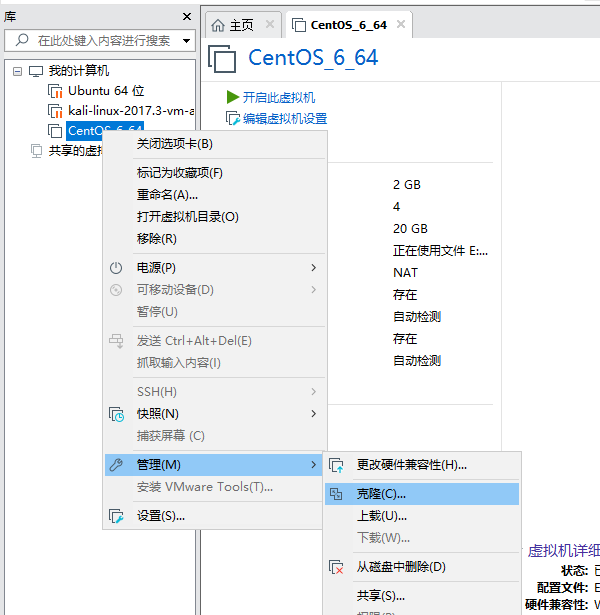Click the delete-from-disk icon with red X

pyautogui.click(x=336, y=567)
